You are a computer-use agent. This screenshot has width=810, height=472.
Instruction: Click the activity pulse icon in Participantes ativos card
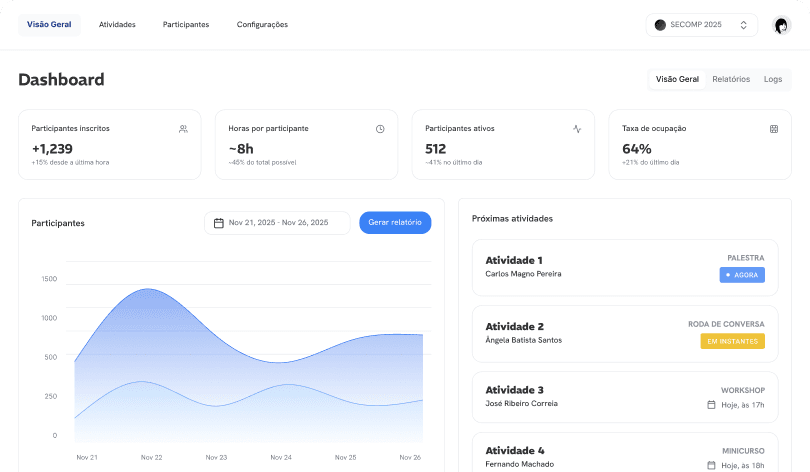[x=577, y=129]
